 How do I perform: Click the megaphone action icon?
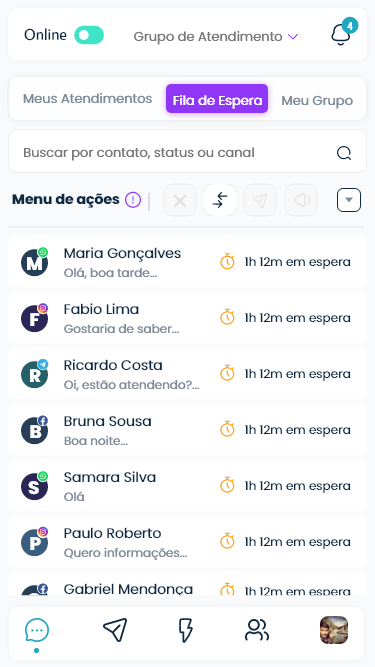coord(301,200)
